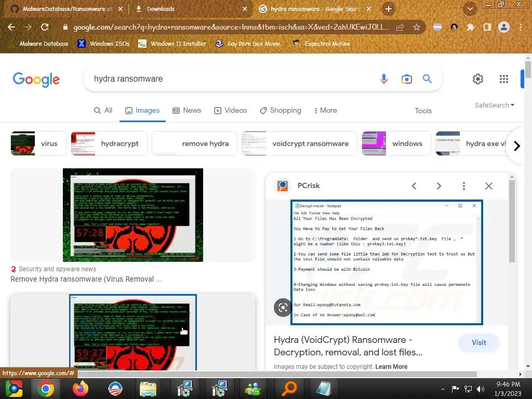Visit the PCrisk page via Visit button
Screen dimensions: 532x399
(478, 343)
